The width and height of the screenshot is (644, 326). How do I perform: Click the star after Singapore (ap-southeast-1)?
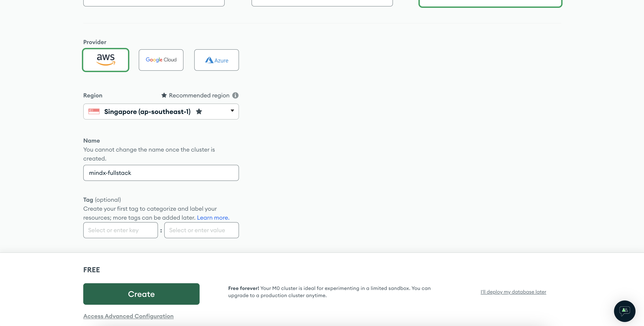click(199, 111)
